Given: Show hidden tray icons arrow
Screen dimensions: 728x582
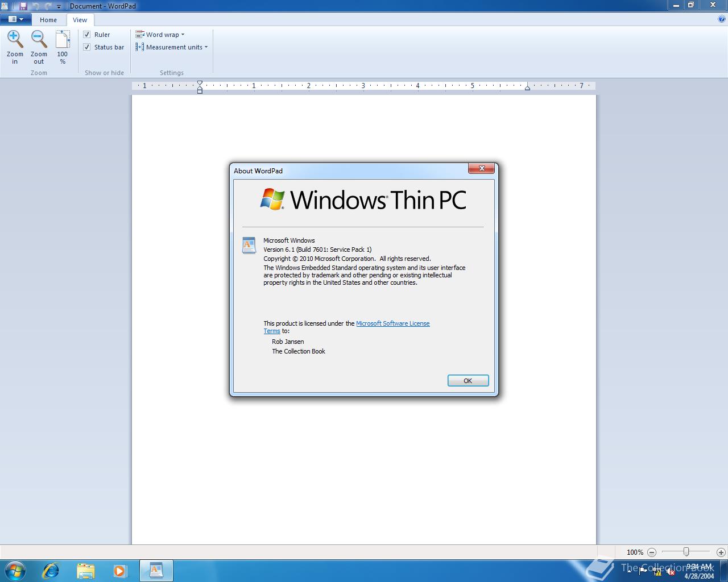Looking at the screenshot, I should (x=629, y=571).
